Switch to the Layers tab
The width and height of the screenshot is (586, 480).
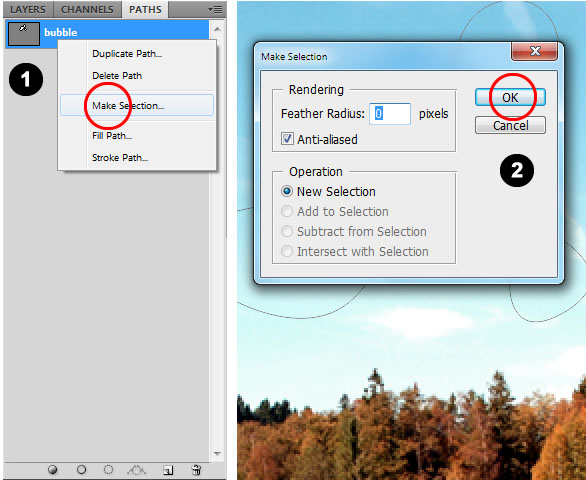coord(28,9)
